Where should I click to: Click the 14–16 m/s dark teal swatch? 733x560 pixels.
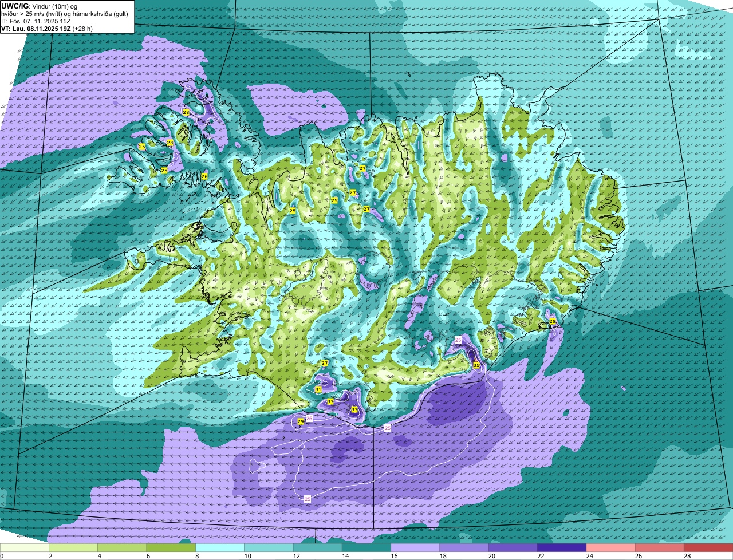click(366, 548)
